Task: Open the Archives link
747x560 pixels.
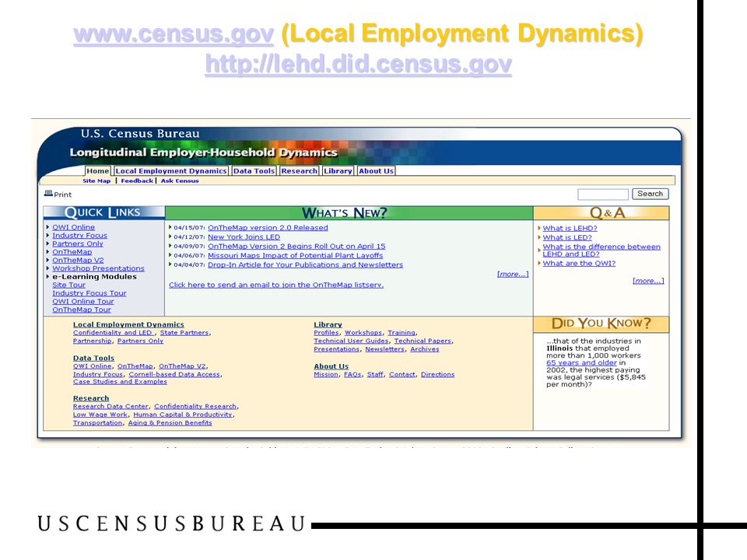Action: 425,349
